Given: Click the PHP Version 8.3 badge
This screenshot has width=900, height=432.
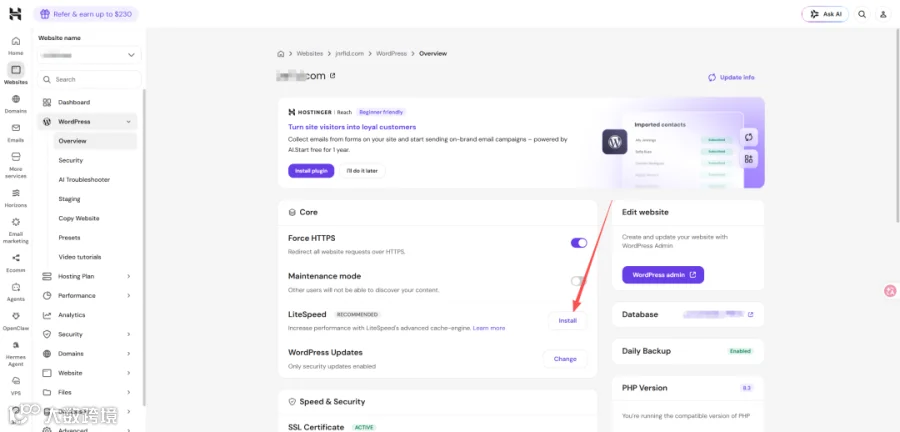Looking at the screenshot, I should point(747,388).
